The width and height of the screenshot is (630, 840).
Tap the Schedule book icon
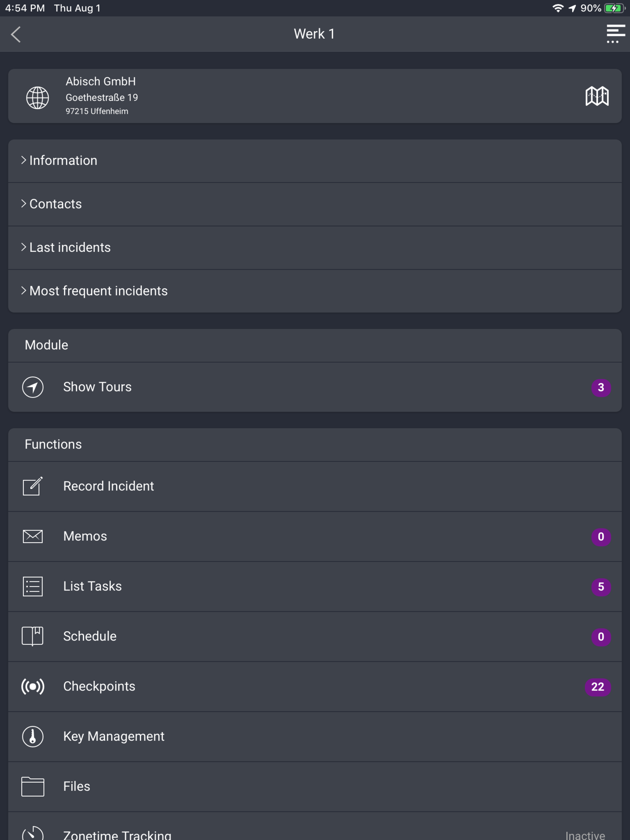click(x=33, y=636)
